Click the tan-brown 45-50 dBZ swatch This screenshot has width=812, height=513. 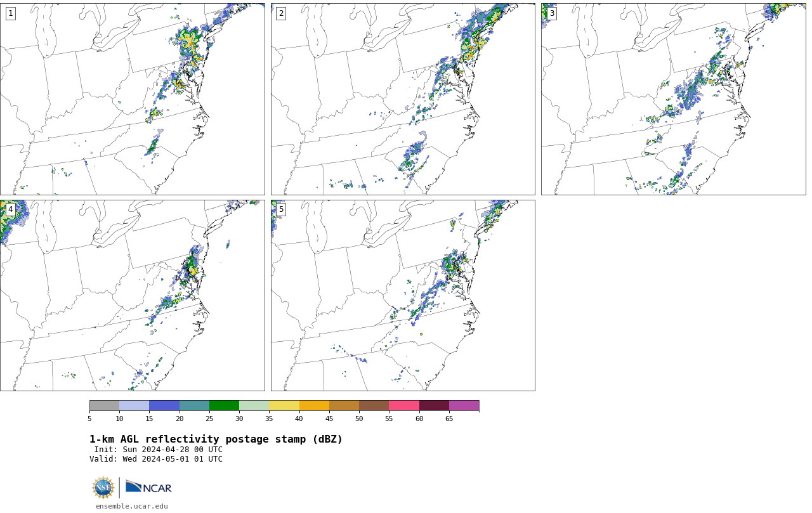pyautogui.click(x=344, y=406)
